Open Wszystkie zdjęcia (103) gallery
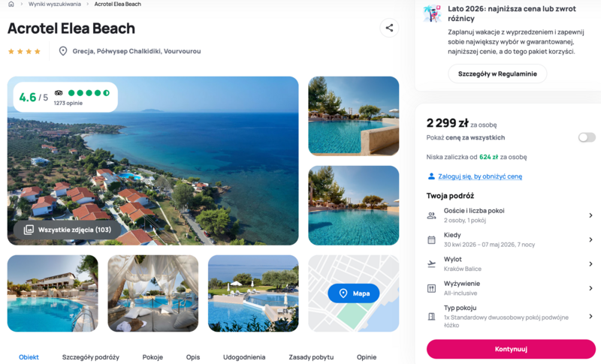Viewport: 601px width, 364px height. tap(68, 230)
